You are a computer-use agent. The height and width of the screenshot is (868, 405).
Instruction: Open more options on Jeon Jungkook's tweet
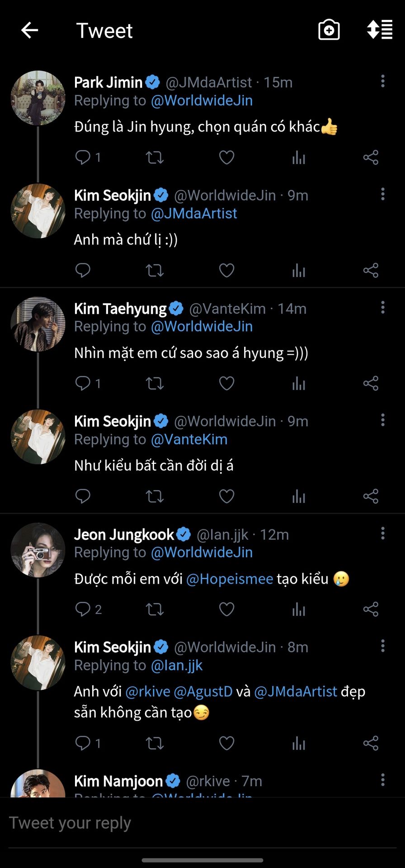[383, 533]
